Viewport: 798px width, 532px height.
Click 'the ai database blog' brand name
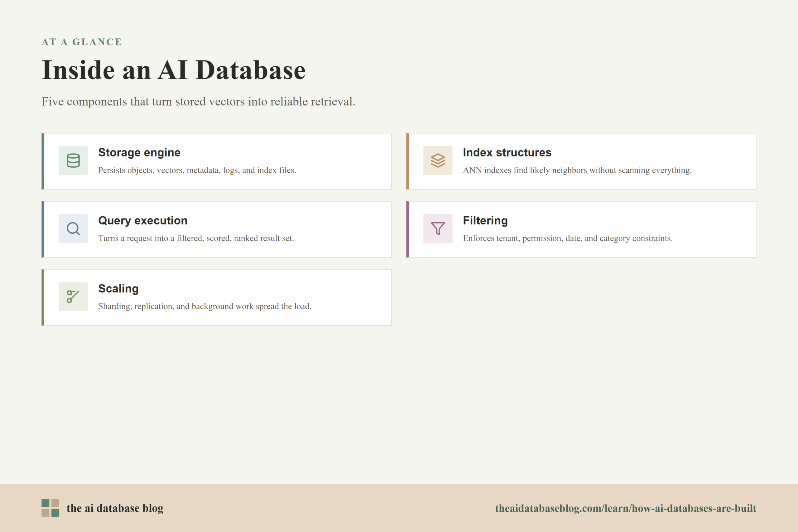(x=115, y=508)
